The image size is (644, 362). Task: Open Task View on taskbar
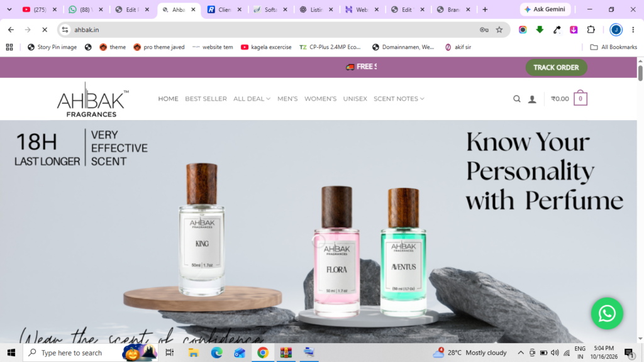click(169, 353)
